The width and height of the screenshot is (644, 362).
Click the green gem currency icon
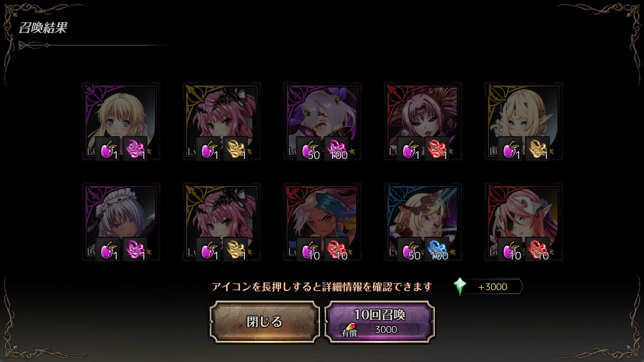click(460, 287)
